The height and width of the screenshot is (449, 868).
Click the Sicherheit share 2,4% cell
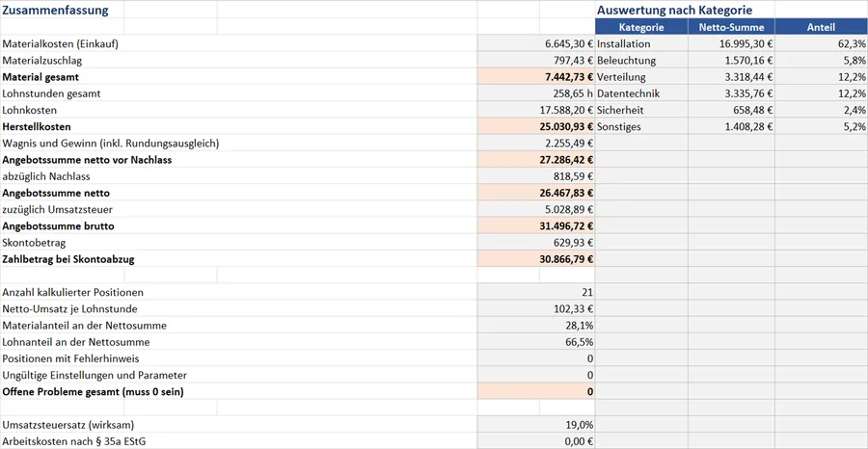coord(821,110)
